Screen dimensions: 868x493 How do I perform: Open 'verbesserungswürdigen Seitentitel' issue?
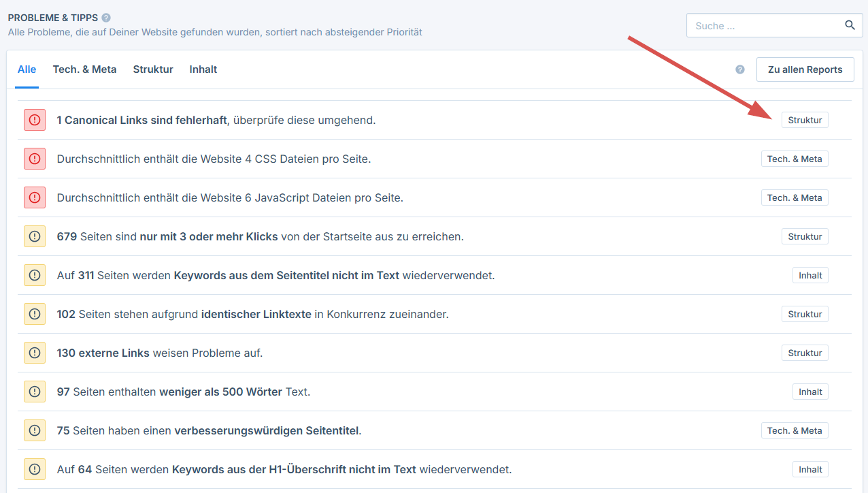(209, 430)
